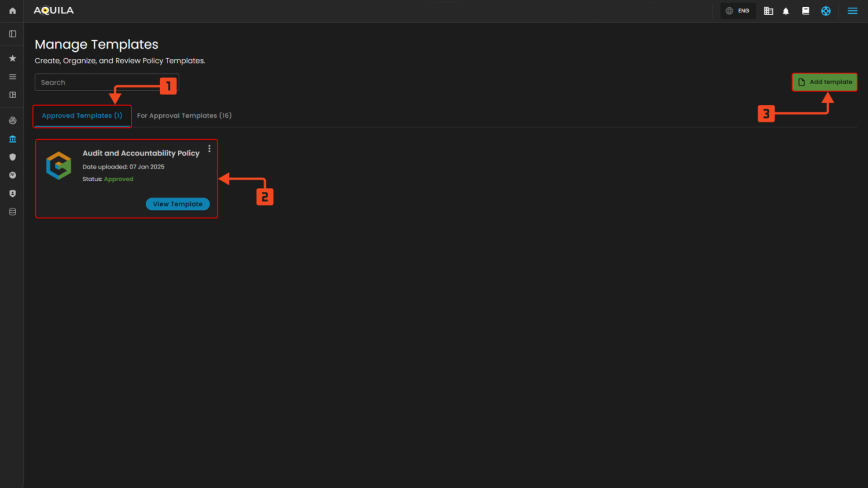Click the View Template button
868x488 pixels.
(x=177, y=204)
